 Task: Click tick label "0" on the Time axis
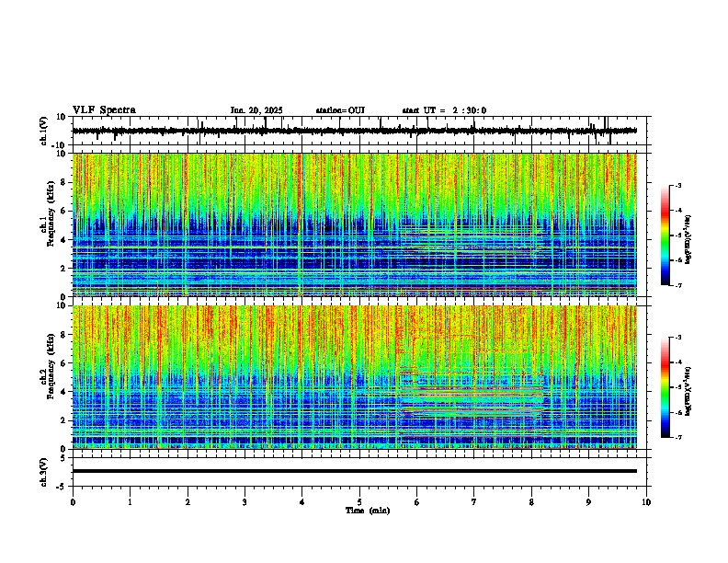(x=73, y=502)
